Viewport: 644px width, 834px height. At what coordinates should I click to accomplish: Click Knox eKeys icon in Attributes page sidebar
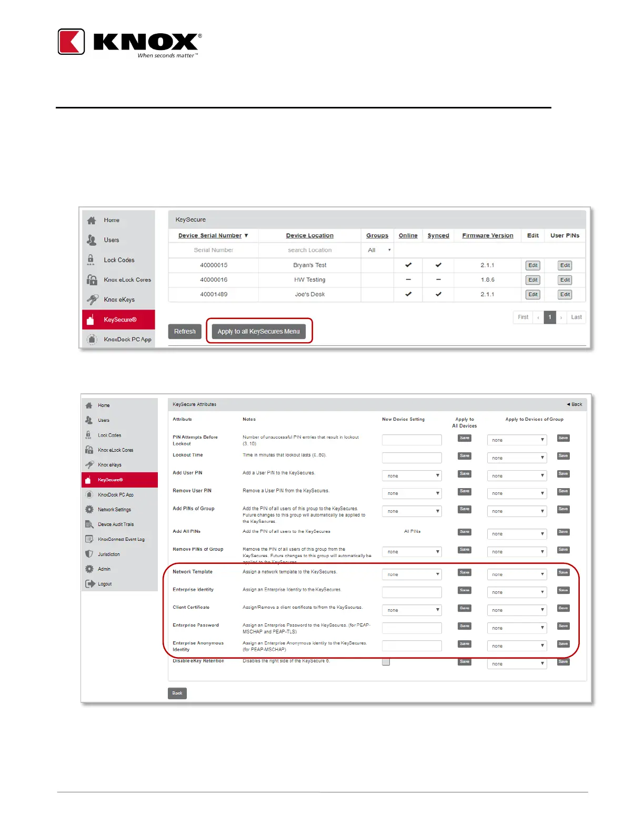(x=89, y=465)
